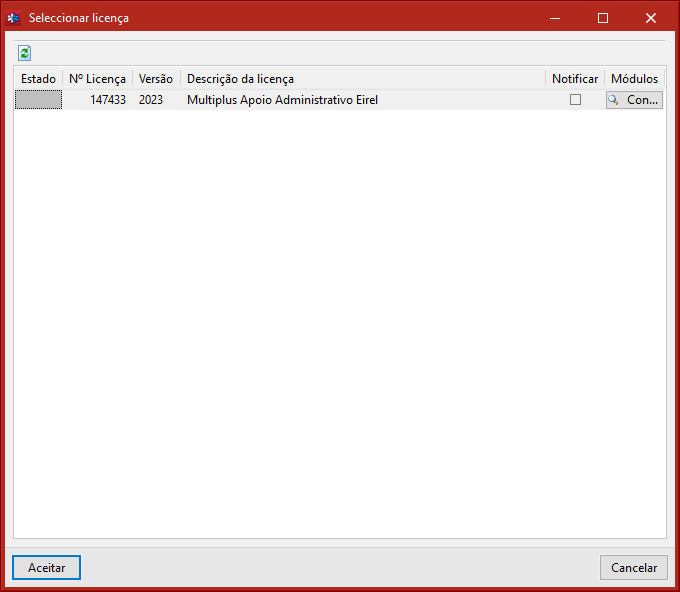
Task: Confirm selection with the Aceitar button
Action: click(46, 567)
